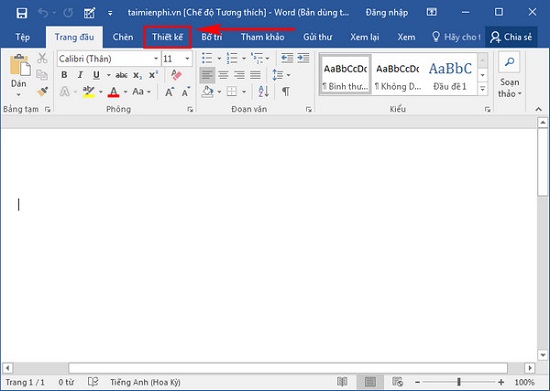Click the Bullets list icon
The width and height of the screenshot is (550, 391).
(207, 58)
